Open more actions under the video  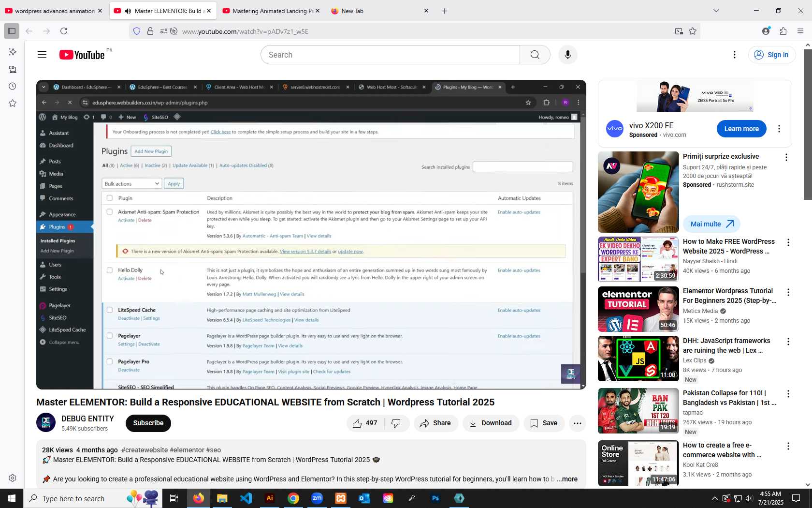pyautogui.click(x=577, y=423)
